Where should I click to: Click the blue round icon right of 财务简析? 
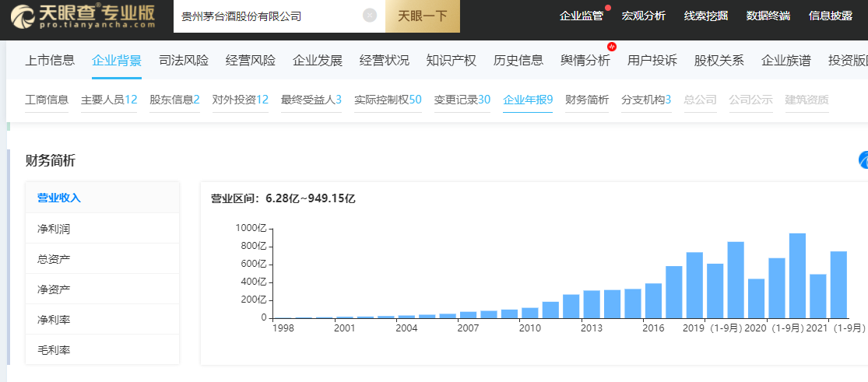pos(863,160)
